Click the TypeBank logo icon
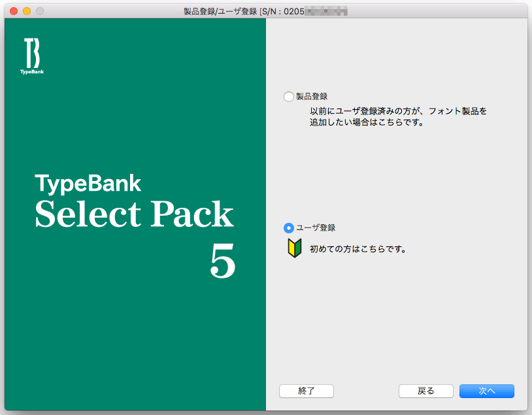This screenshot has height=415, width=532. coord(32,56)
